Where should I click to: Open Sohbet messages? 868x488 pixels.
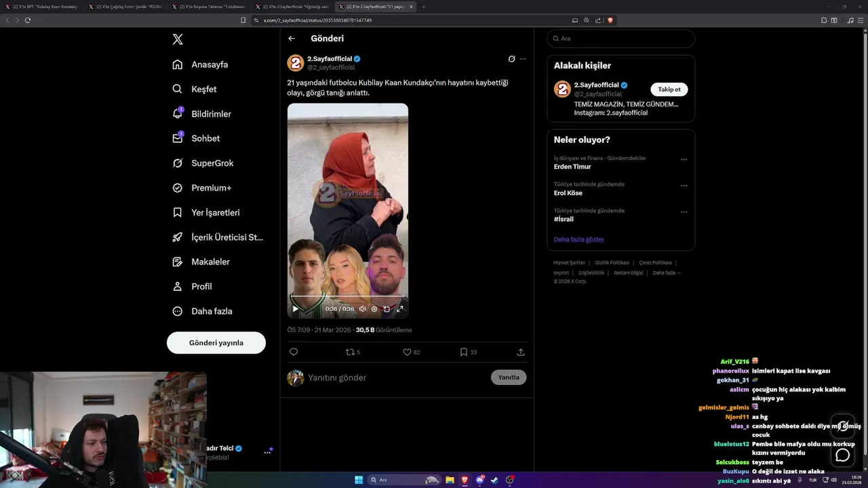196,138
